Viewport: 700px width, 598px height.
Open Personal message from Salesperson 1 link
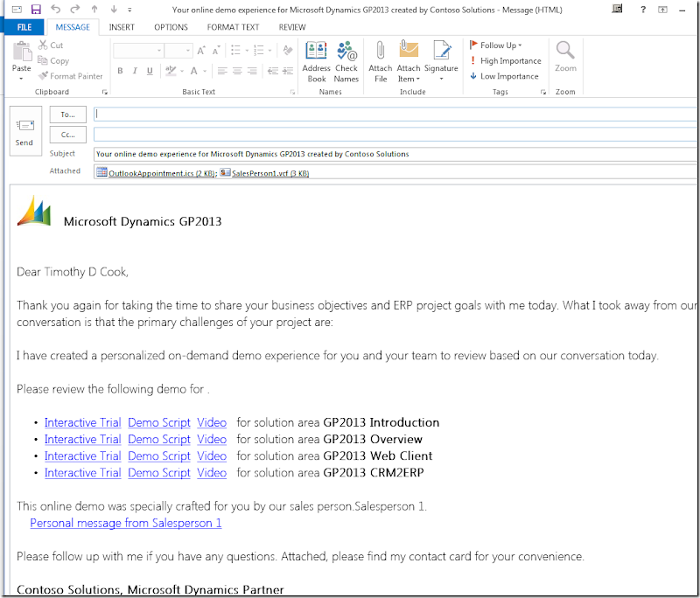point(126,523)
